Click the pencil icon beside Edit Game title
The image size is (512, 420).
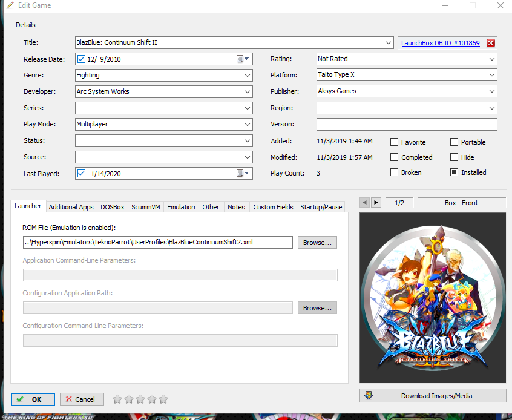click(10, 5)
